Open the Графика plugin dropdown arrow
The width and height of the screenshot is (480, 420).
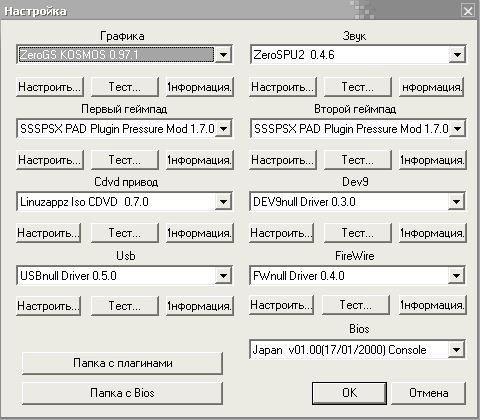pyautogui.click(x=223, y=54)
